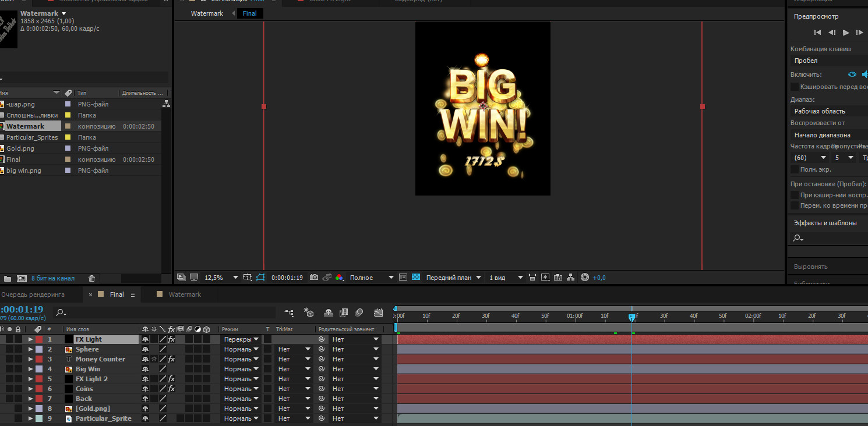Click label color swatch of FX Light
This screenshot has width=868, height=426.
click(x=39, y=339)
